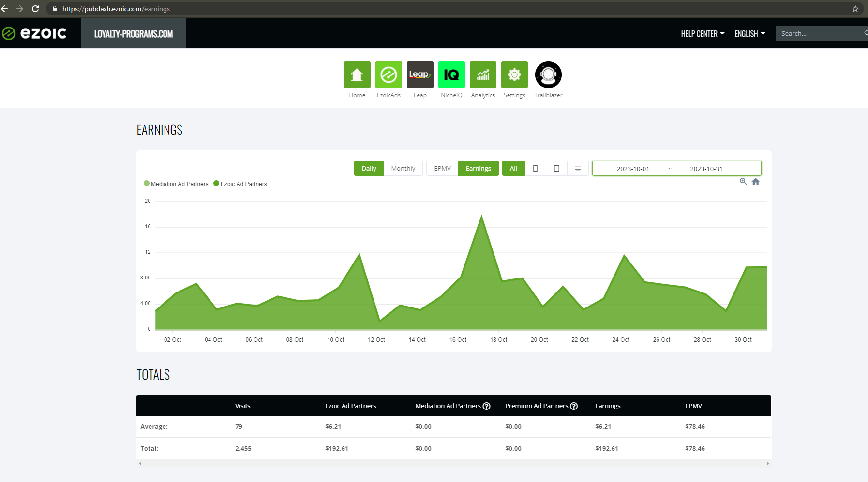Screen dimensions: 868x482
Task: Select the Earnings chart toggle
Action: 479,168
